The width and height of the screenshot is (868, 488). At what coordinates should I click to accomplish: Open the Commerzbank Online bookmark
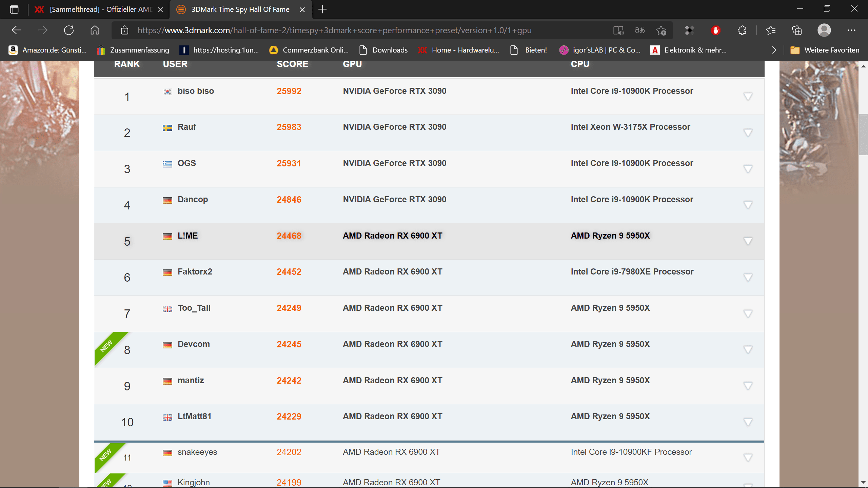pos(309,50)
